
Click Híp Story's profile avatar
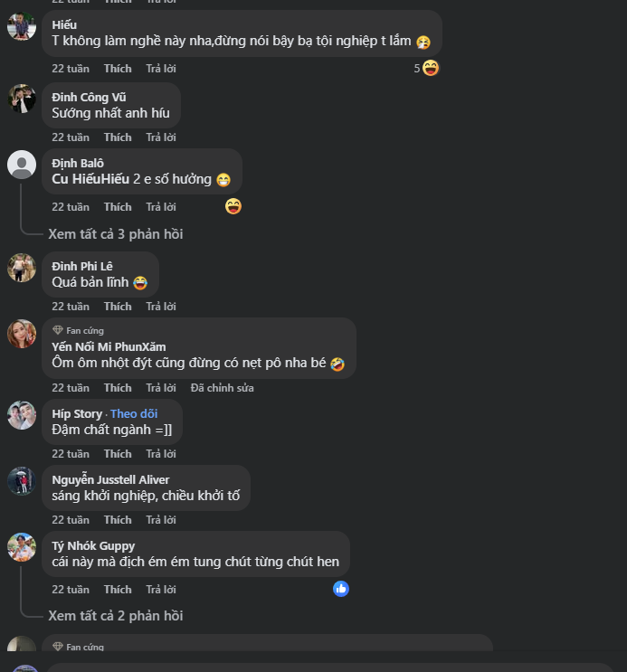pyautogui.click(x=22, y=415)
